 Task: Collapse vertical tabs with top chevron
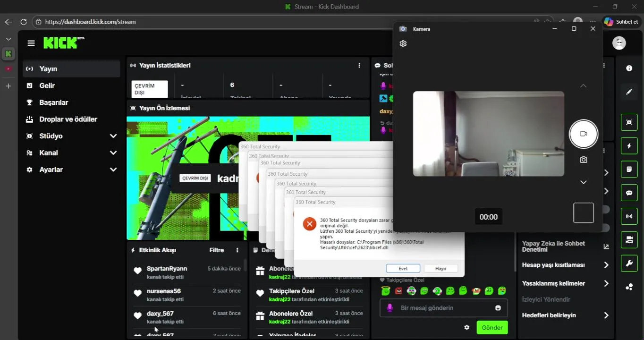click(x=8, y=39)
